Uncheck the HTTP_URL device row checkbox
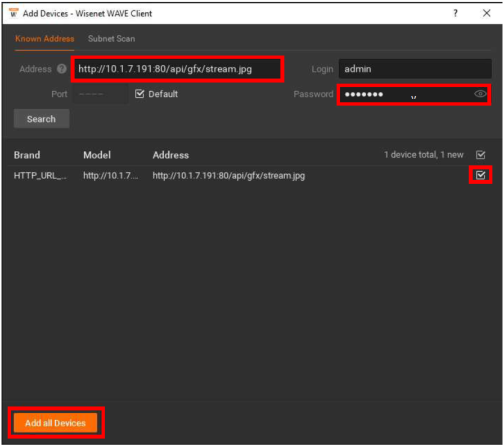 pyautogui.click(x=480, y=176)
